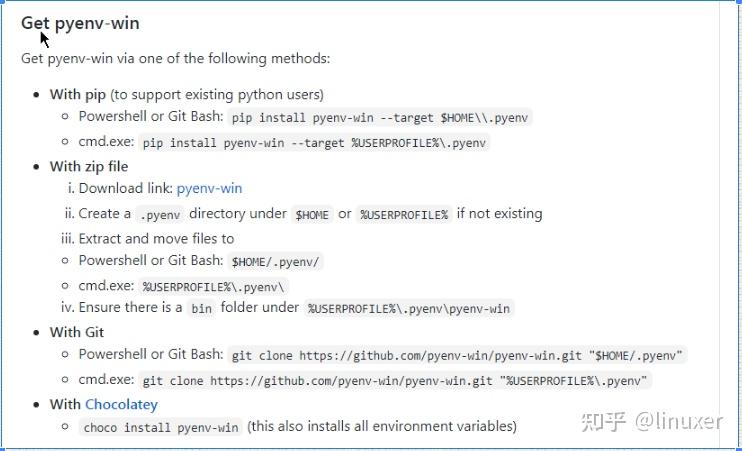Click the git clone "%USERPROFILE%\.pyenv" command
This screenshot has height=451, width=742.
pos(395,380)
